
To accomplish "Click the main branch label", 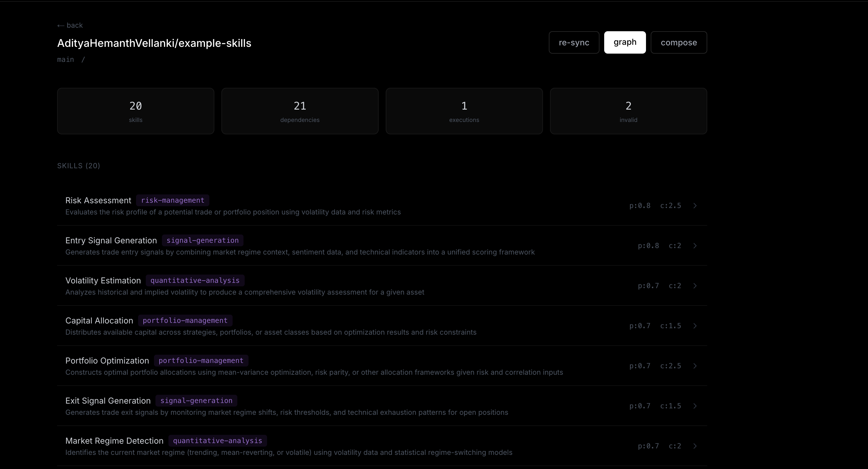I will coord(65,60).
